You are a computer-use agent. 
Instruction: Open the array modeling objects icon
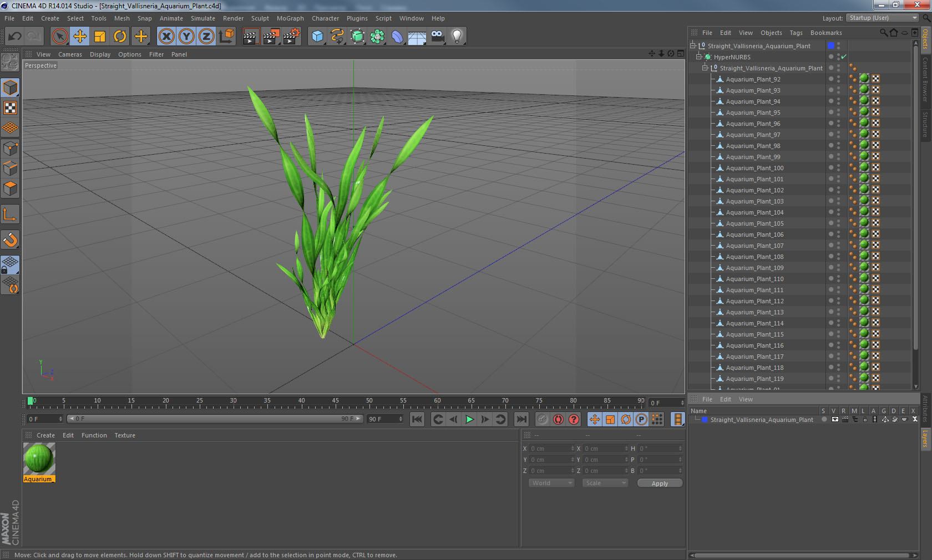coord(377,37)
